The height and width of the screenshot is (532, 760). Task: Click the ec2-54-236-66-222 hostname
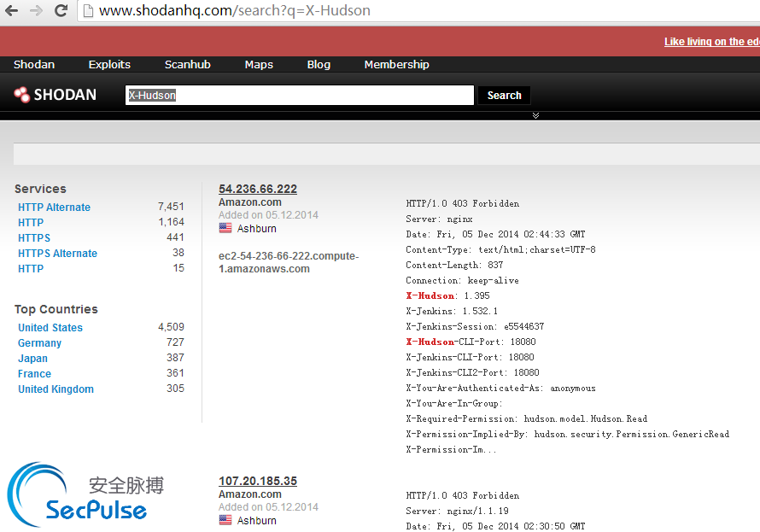289,262
